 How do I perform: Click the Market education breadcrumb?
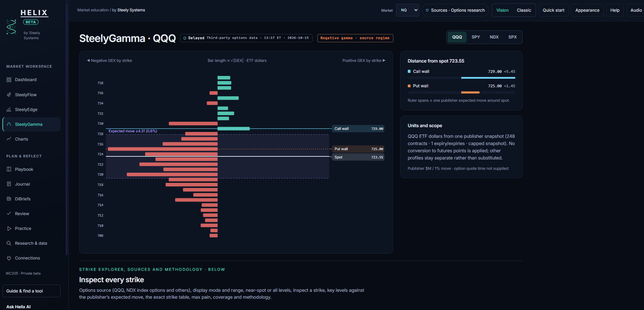[x=93, y=10]
